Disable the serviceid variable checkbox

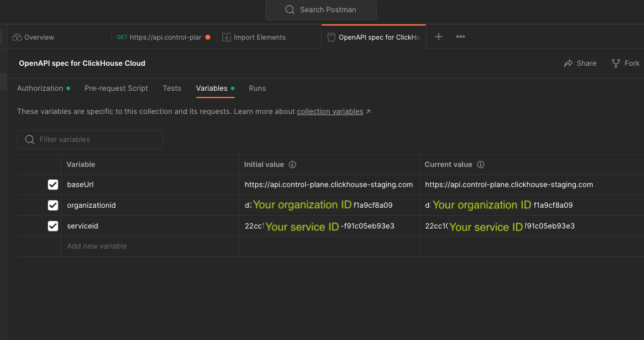tap(53, 226)
